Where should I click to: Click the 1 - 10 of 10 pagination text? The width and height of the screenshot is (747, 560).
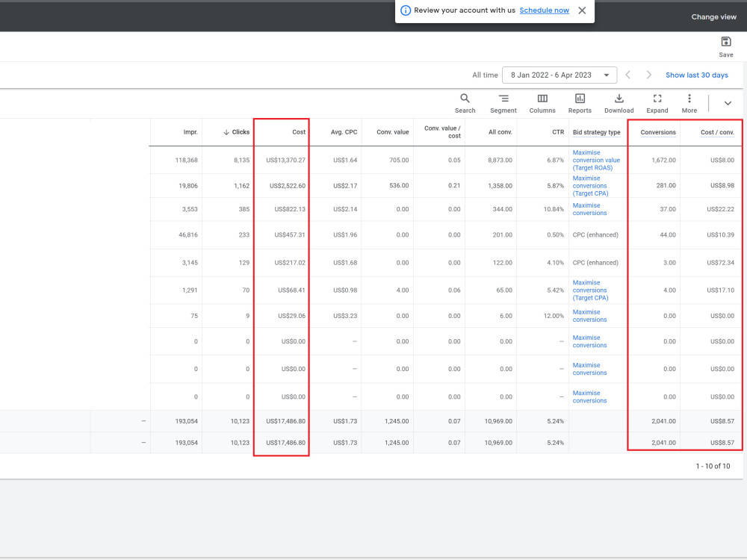713,466
